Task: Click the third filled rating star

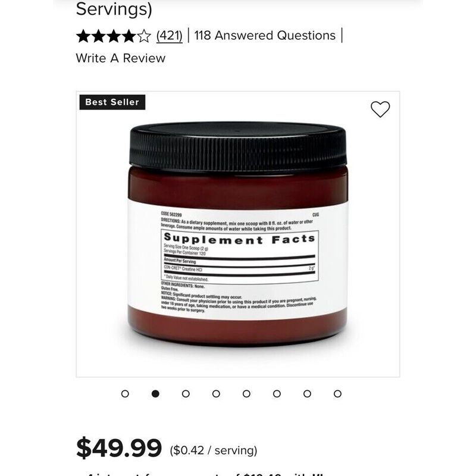Action: (x=114, y=36)
